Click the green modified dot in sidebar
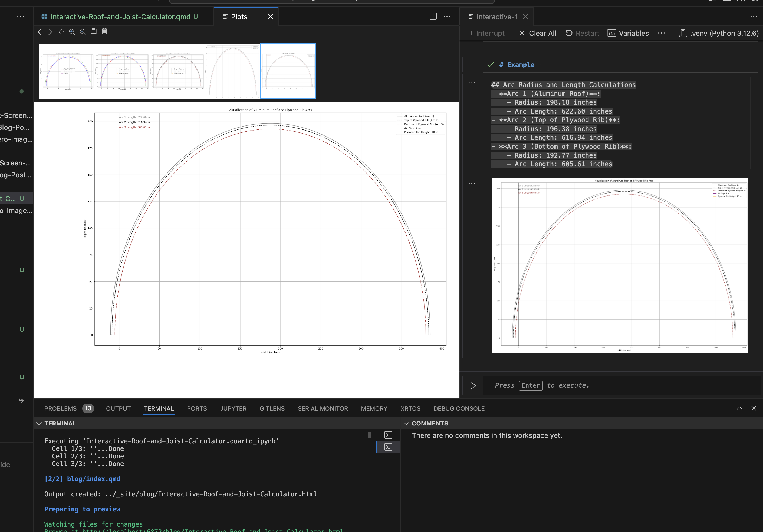This screenshot has width=763, height=532. pyautogui.click(x=22, y=91)
